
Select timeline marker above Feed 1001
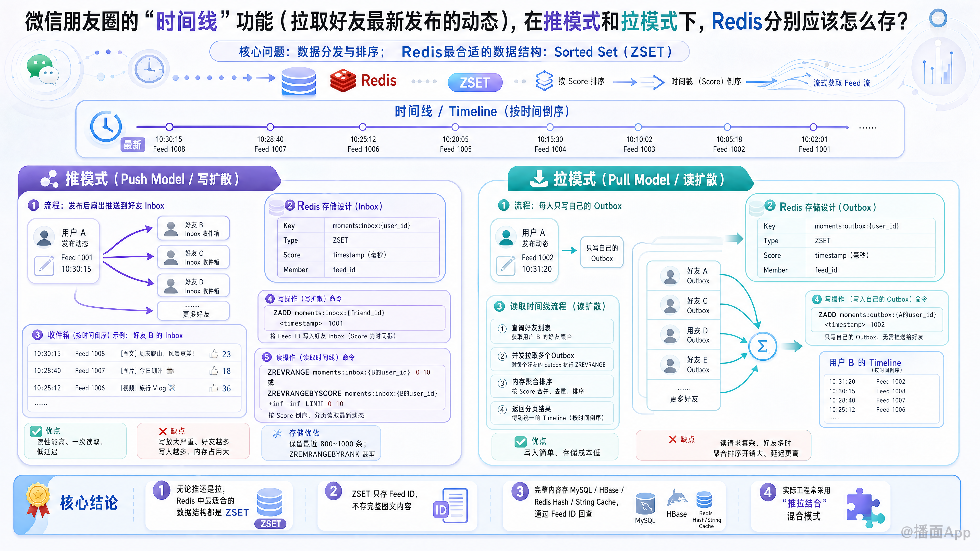pyautogui.click(x=813, y=127)
